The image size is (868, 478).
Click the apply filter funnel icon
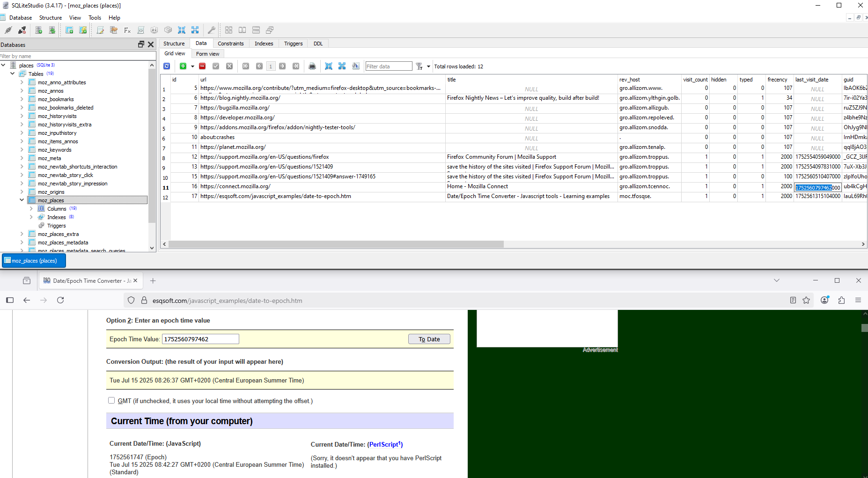click(x=419, y=66)
